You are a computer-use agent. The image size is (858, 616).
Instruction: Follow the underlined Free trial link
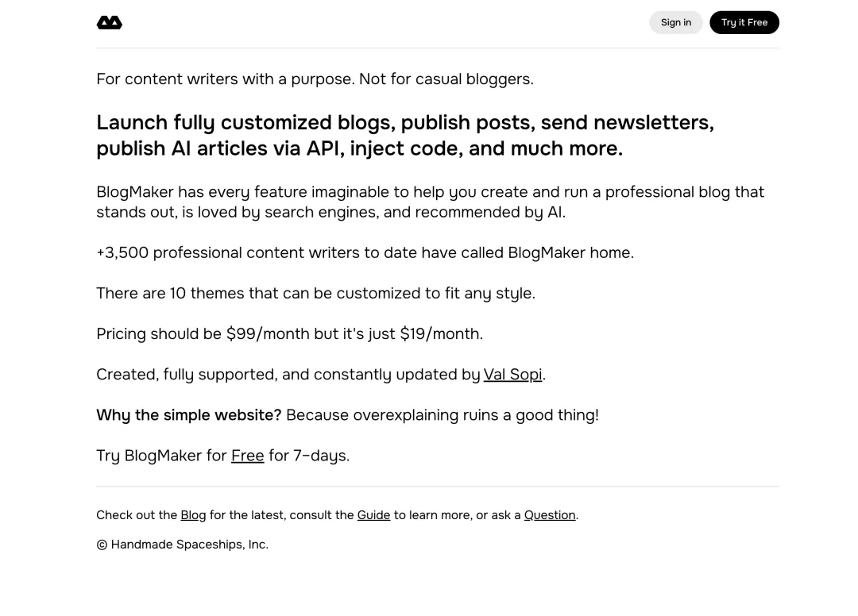point(247,456)
